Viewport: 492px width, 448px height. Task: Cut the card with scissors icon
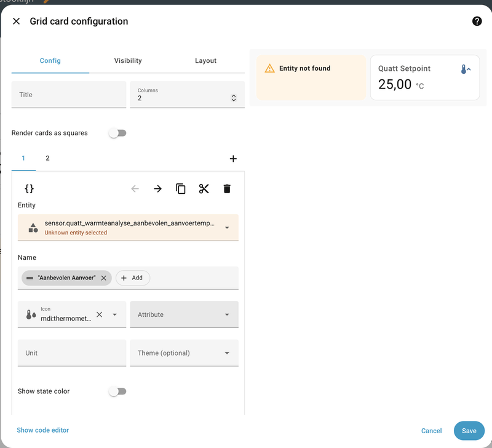click(204, 189)
